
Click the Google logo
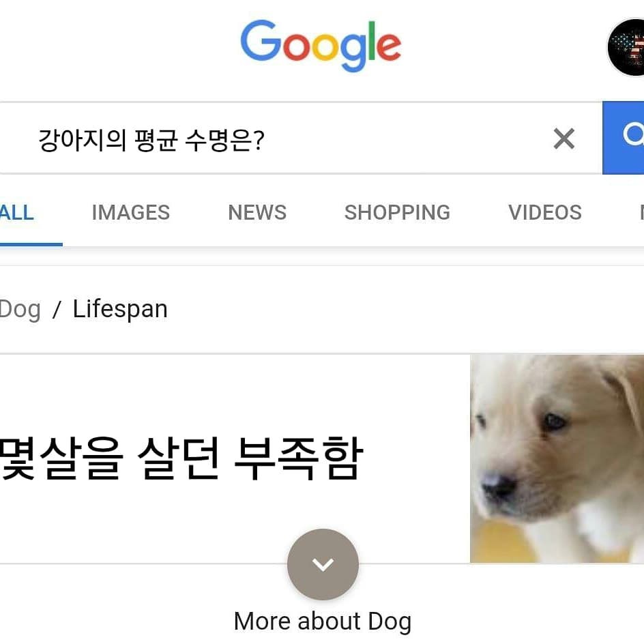tap(321, 45)
